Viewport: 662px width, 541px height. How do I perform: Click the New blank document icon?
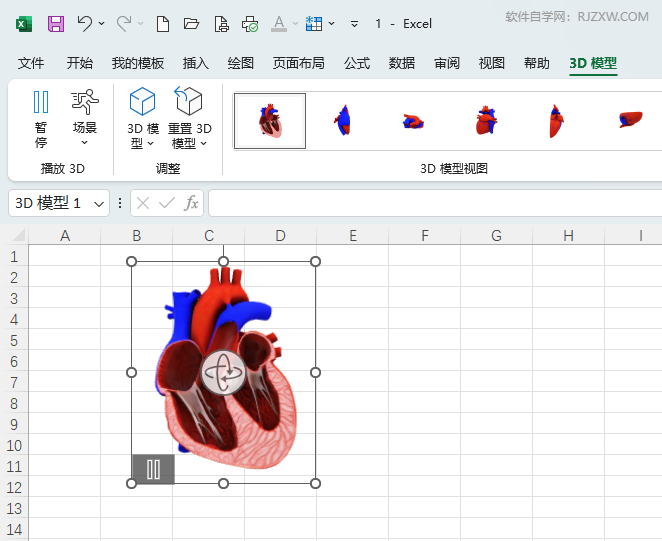163,23
